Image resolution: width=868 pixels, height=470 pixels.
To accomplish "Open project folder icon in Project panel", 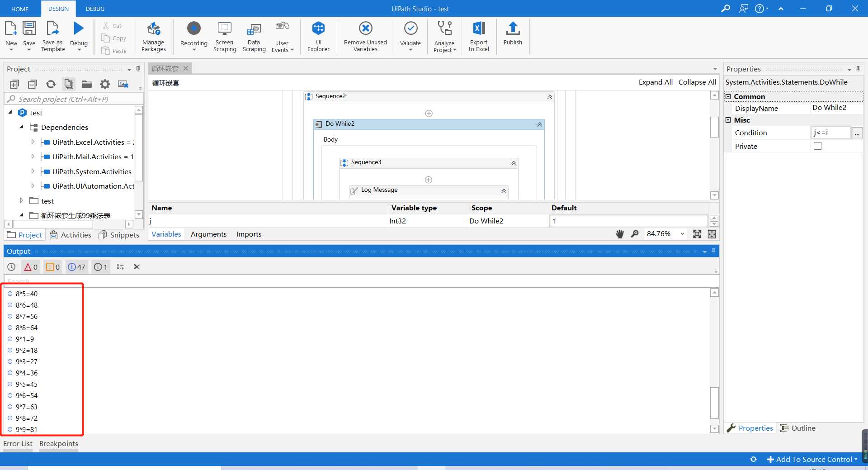I will tap(87, 84).
